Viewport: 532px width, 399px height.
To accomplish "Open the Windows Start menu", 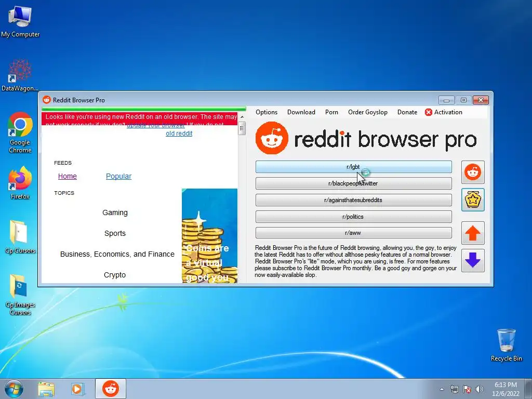I will pos(14,389).
